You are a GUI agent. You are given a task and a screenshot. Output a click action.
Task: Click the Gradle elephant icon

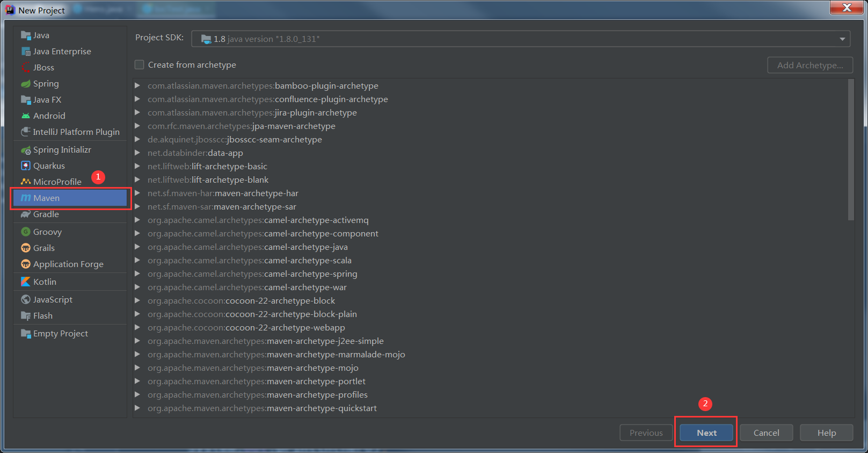26,214
